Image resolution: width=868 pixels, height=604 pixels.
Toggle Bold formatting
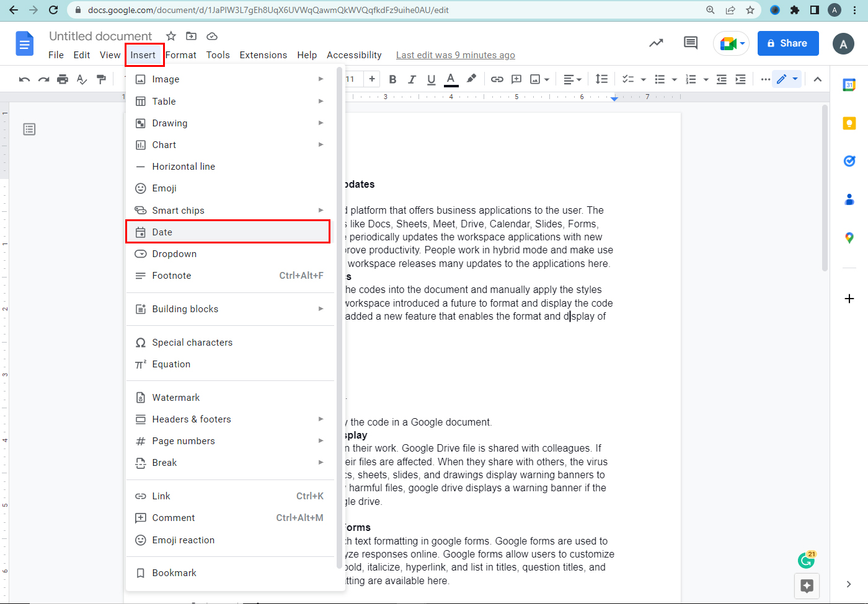pyautogui.click(x=392, y=79)
